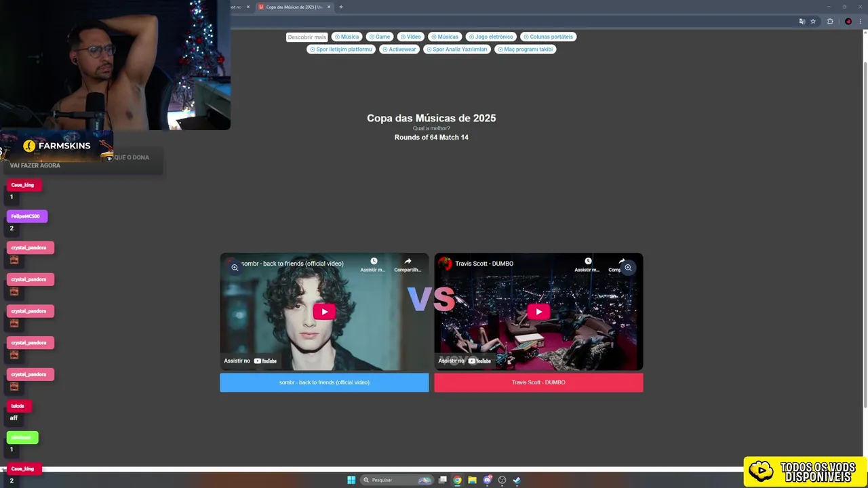Switch to Copa das Músicas de 2025 tab
The height and width of the screenshot is (488, 868).
click(x=294, y=7)
